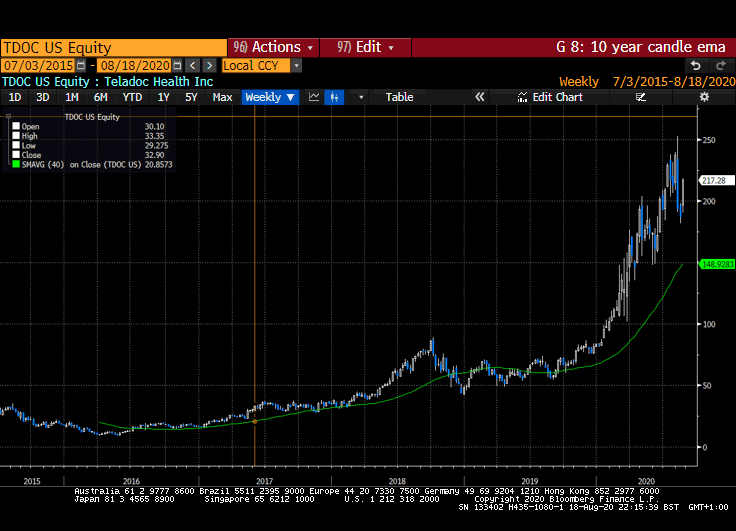Toggle High series checkbox in legend
Image resolution: width=736 pixels, height=531 pixels.
tap(16, 135)
